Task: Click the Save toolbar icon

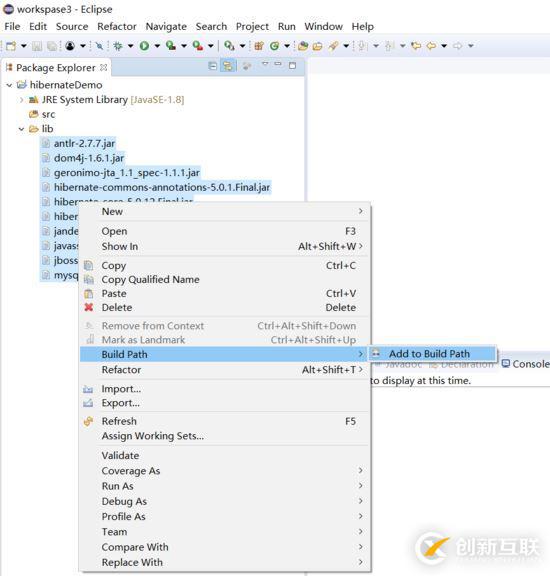Action: [37, 46]
